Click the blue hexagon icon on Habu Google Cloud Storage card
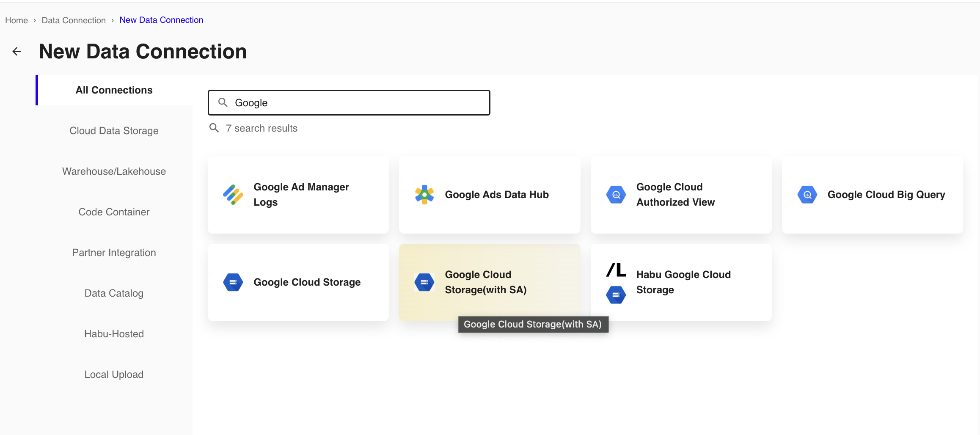980x435 pixels. (616, 295)
